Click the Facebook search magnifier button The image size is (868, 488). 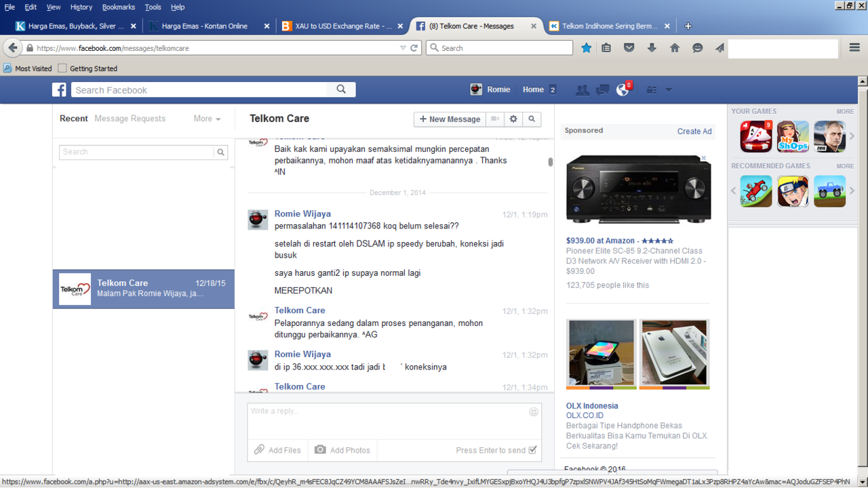pos(341,89)
